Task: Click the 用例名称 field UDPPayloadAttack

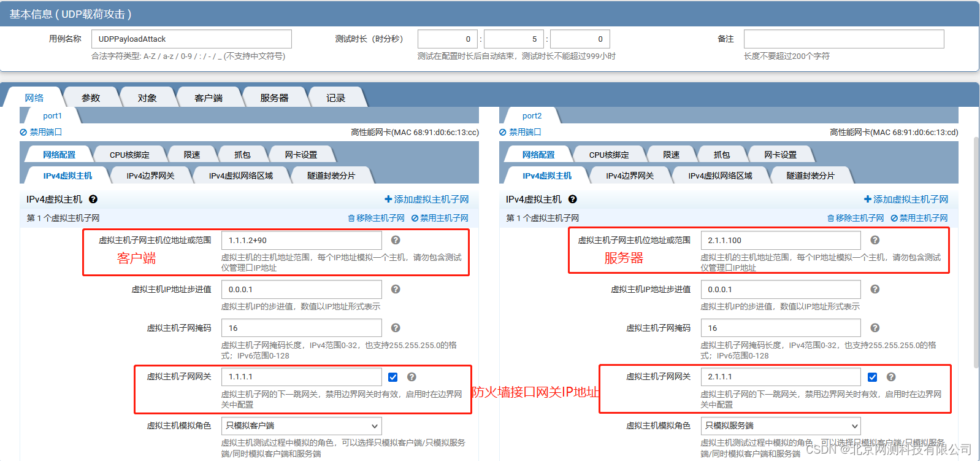Action: [191, 39]
